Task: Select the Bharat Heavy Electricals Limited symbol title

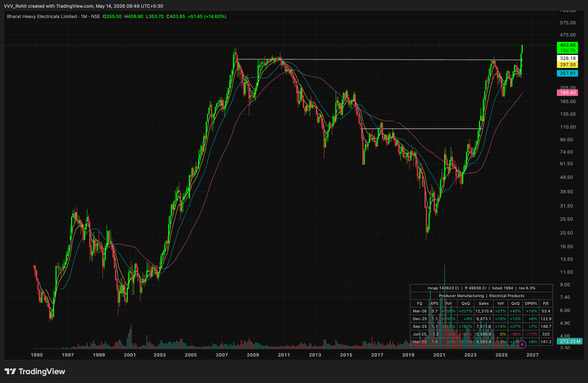Action: tap(42, 17)
